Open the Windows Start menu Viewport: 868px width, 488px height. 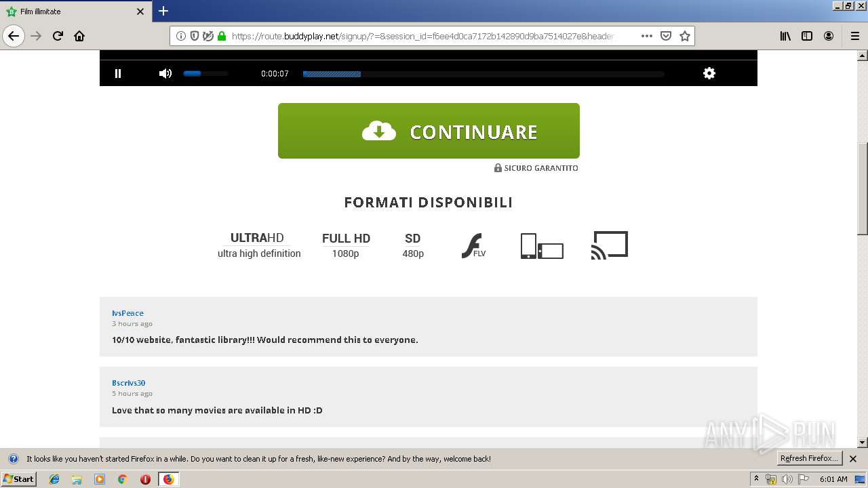pos(18,479)
